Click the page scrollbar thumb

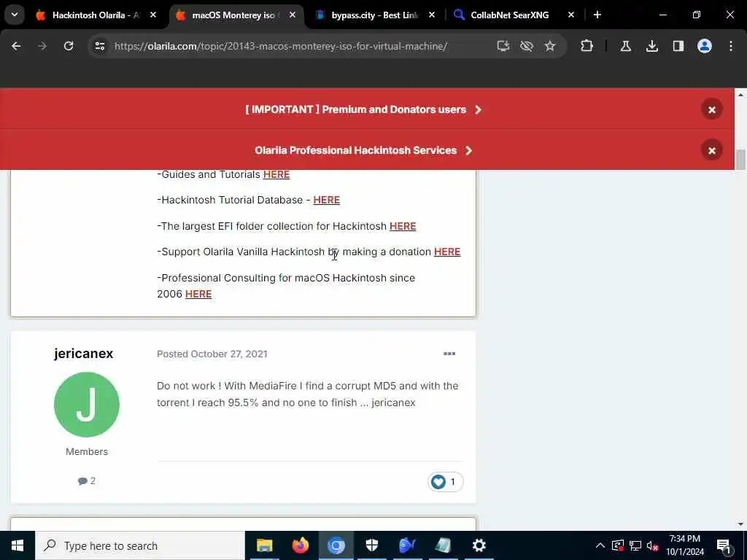(740, 160)
